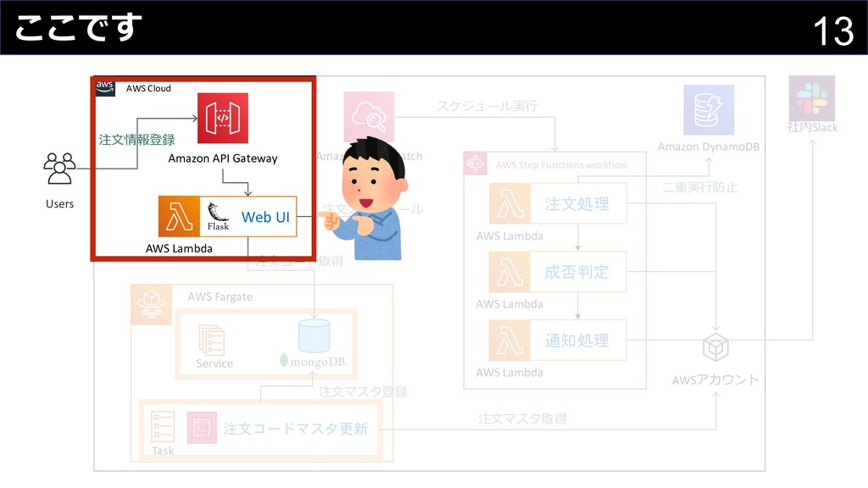Click the 成否判定 box text
The width and height of the screenshot is (868, 488).
click(x=576, y=272)
